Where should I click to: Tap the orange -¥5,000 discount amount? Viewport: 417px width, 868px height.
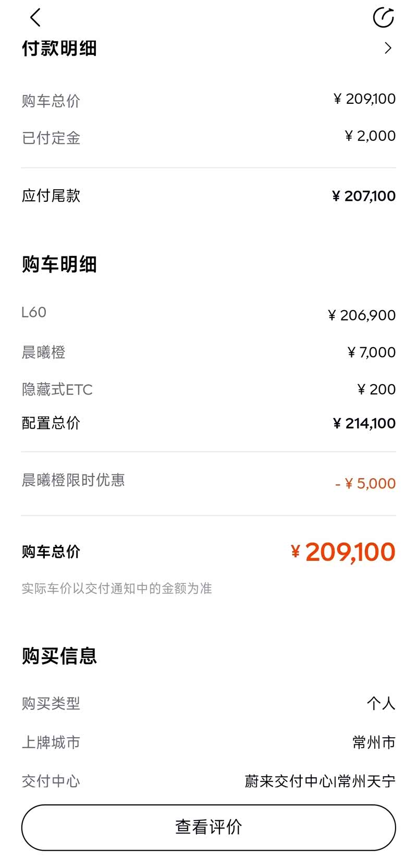[365, 484]
